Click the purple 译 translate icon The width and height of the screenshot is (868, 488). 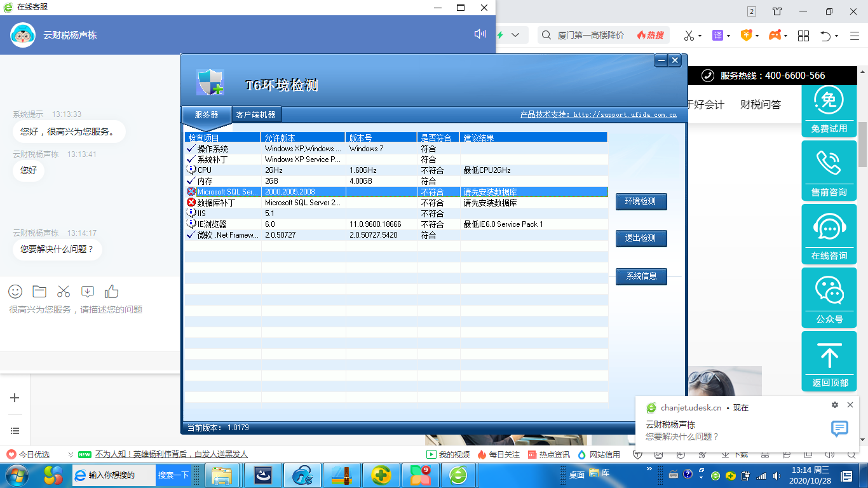(717, 36)
